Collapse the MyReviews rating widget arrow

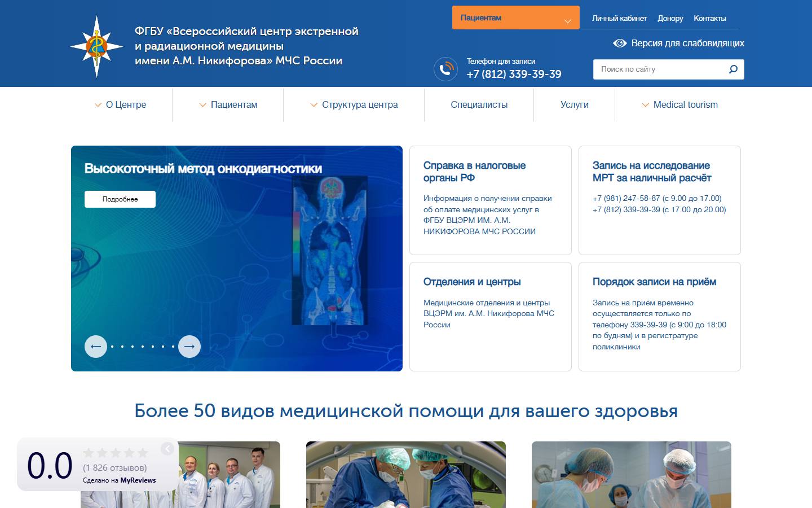pos(167,449)
